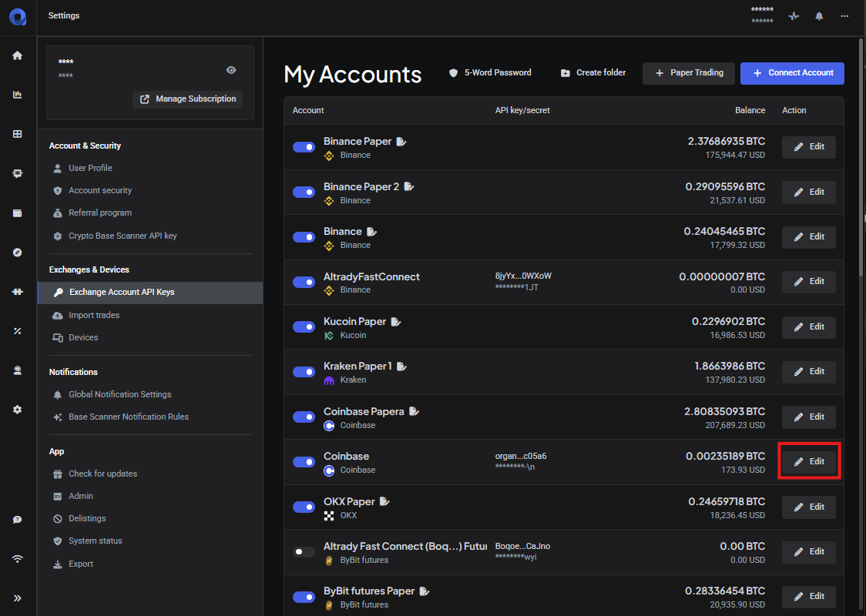Toggle off the AltradyFastConnect account

(304, 282)
